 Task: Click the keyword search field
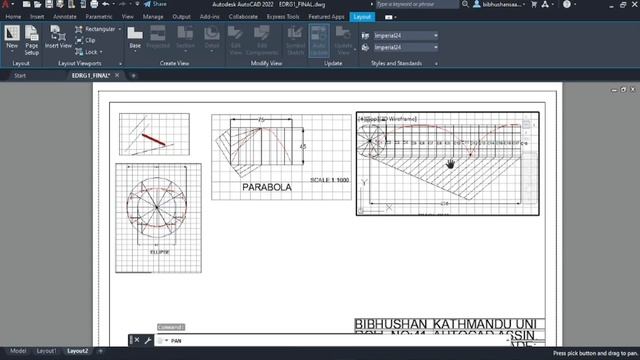coord(417,4)
